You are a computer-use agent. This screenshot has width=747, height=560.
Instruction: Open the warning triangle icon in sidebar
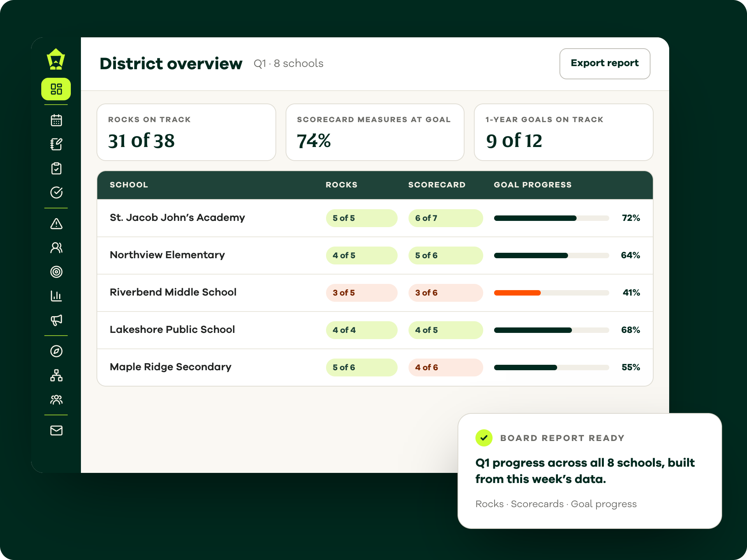(56, 224)
